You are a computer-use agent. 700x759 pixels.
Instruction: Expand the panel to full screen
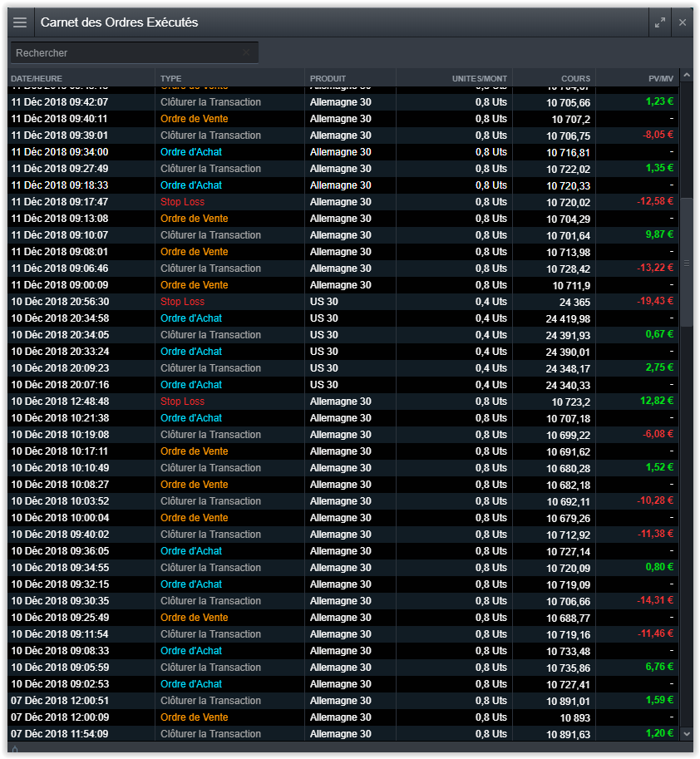click(659, 22)
